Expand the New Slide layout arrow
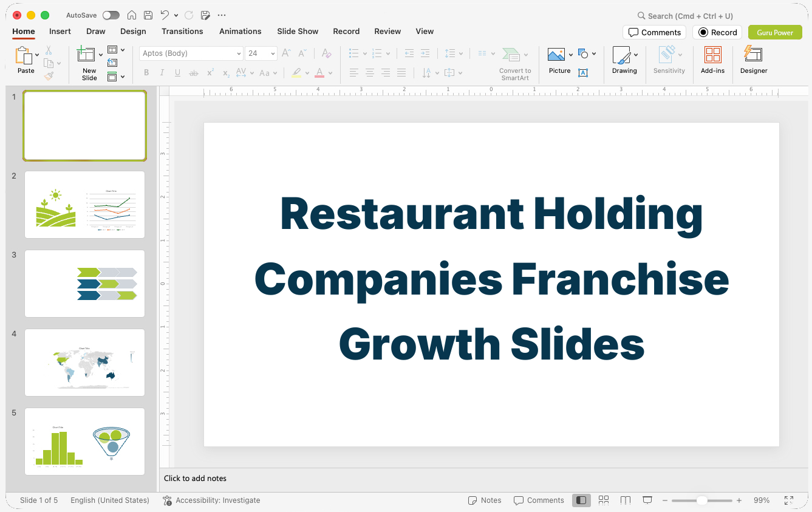The width and height of the screenshot is (812, 512). click(101, 55)
